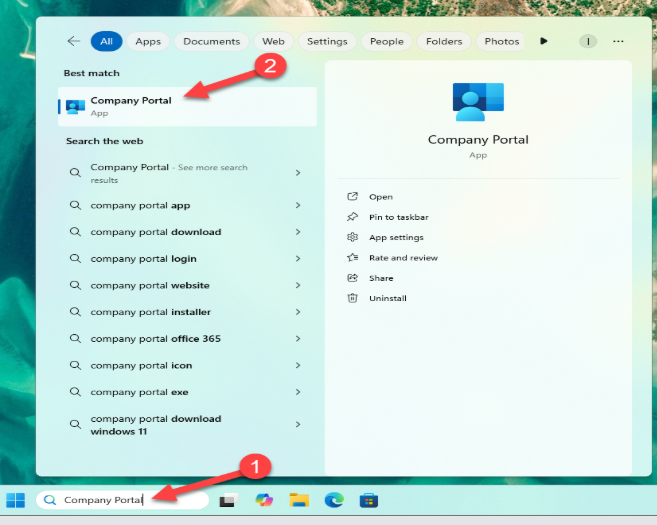
Task: Click the pin icon next to Pin to taskbar
Action: 352,217
